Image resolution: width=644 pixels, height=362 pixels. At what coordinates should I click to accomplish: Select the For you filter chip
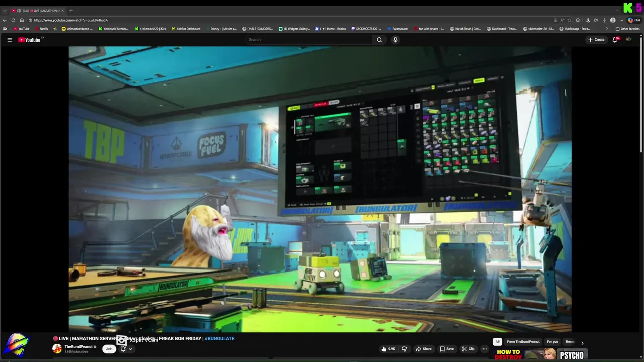(552, 342)
